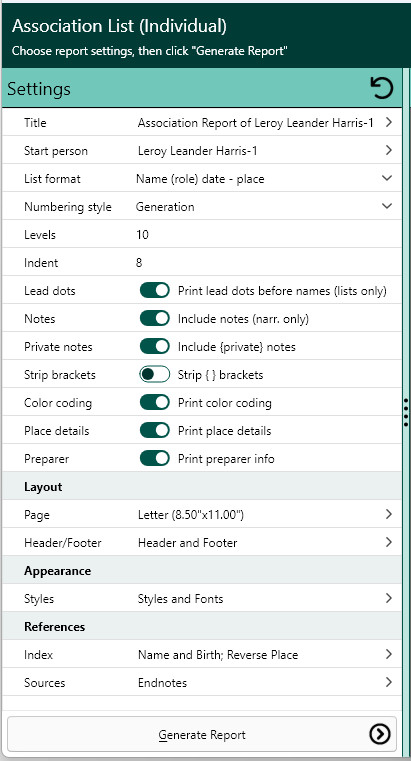The height and width of the screenshot is (761, 411).
Task: Click the 'Levels' row label
Action: pyautogui.click(x=40, y=235)
